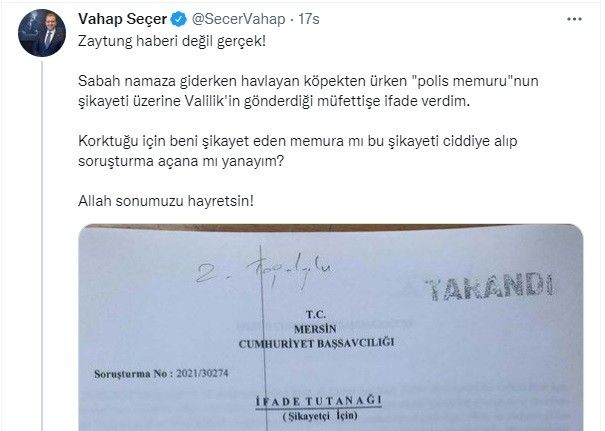Click Vahap Seçer's profile avatar
The image size is (605, 431).
pos(42,33)
